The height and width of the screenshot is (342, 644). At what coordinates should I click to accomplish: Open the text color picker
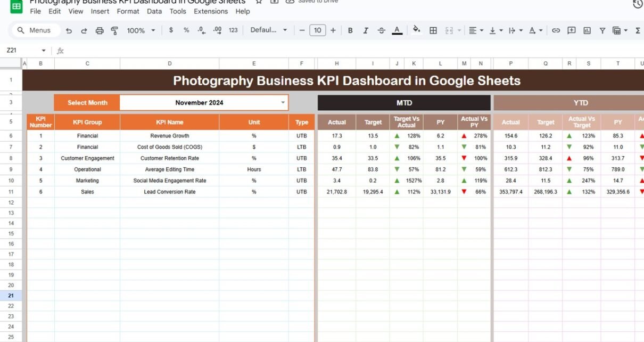coord(397,30)
